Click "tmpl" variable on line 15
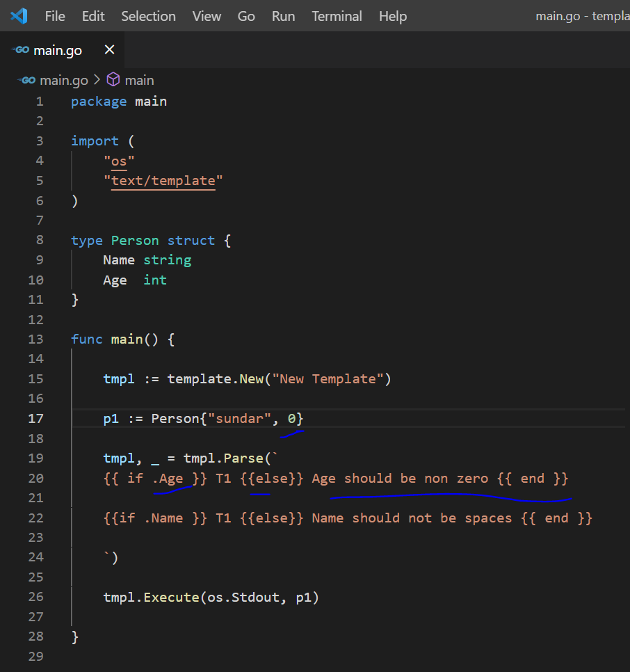The height and width of the screenshot is (672, 630). tap(119, 379)
